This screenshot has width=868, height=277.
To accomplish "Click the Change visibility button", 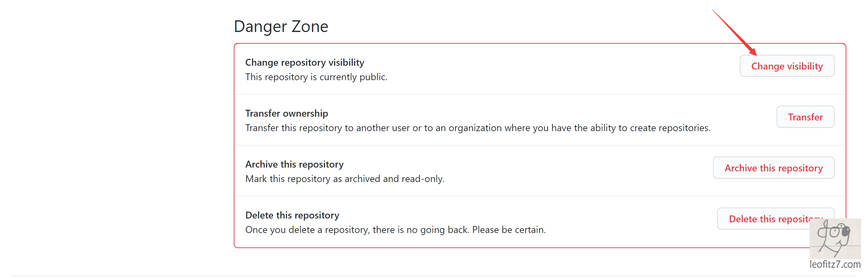I will click(787, 66).
